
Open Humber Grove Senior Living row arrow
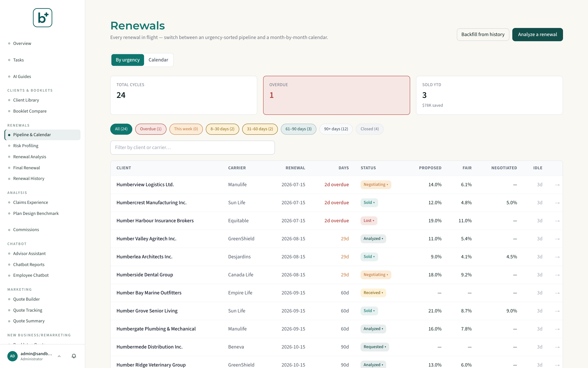coord(557,311)
